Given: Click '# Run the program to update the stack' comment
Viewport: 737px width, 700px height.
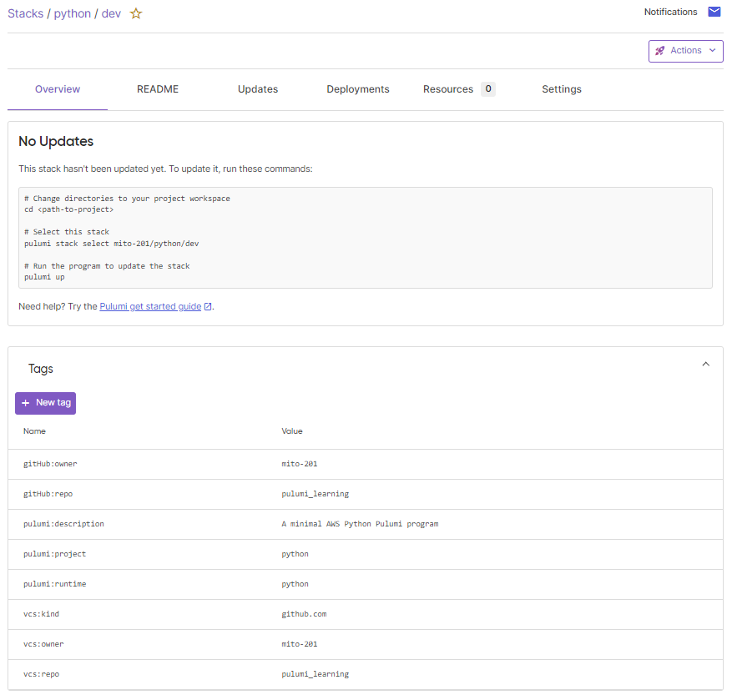Looking at the screenshot, I should point(107,266).
